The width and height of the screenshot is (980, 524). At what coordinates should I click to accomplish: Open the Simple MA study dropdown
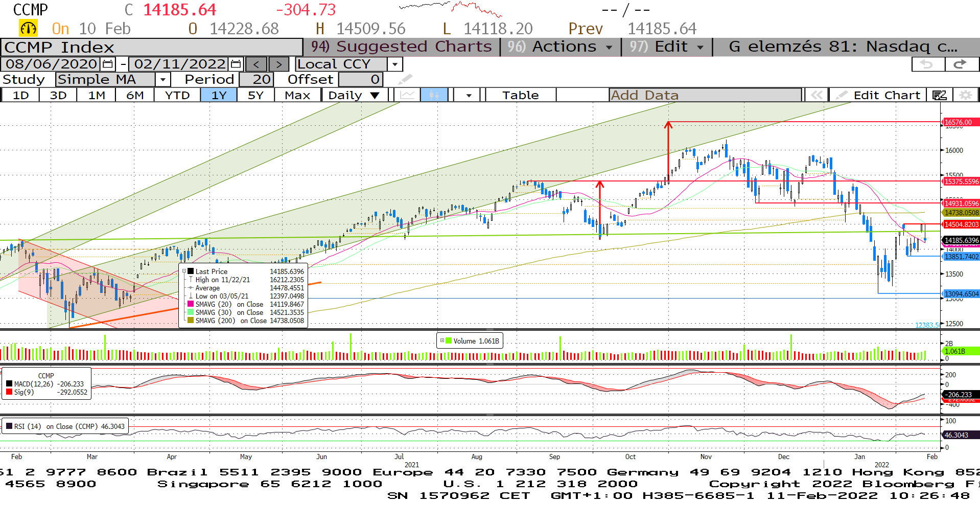click(x=162, y=79)
